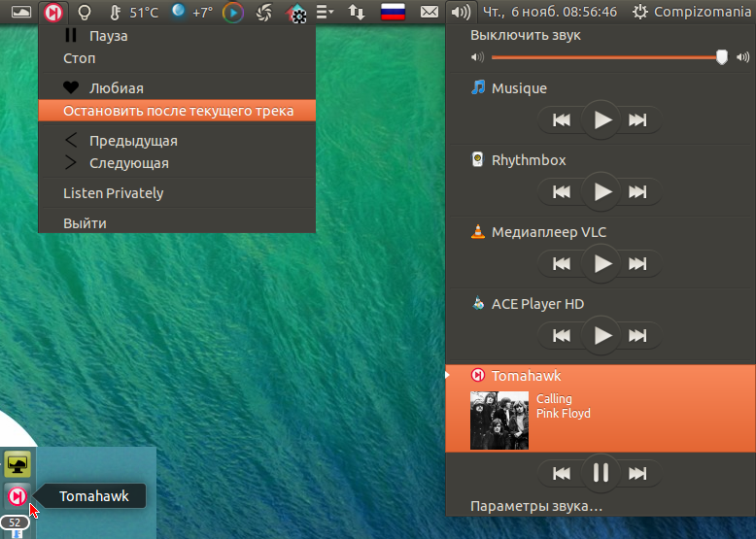The image size is (756, 539).
Task: Previous track button under Медиаплеер VLC
Action: (562, 263)
